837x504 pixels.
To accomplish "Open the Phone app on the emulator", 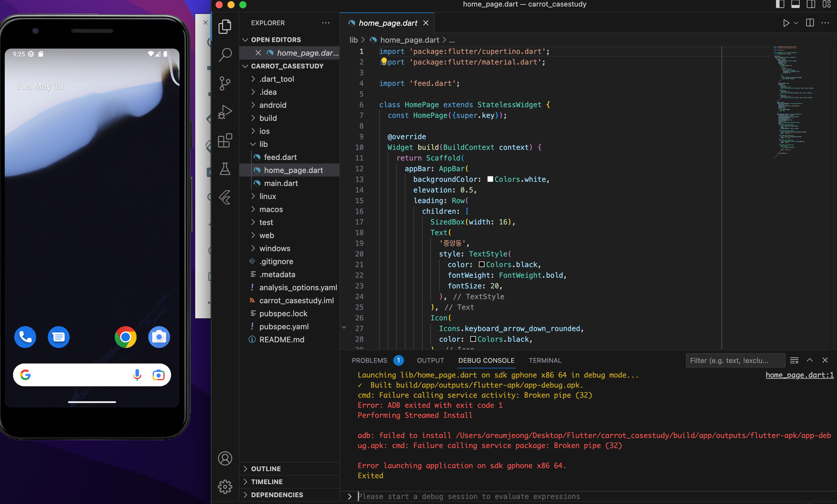I will pos(25,337).
